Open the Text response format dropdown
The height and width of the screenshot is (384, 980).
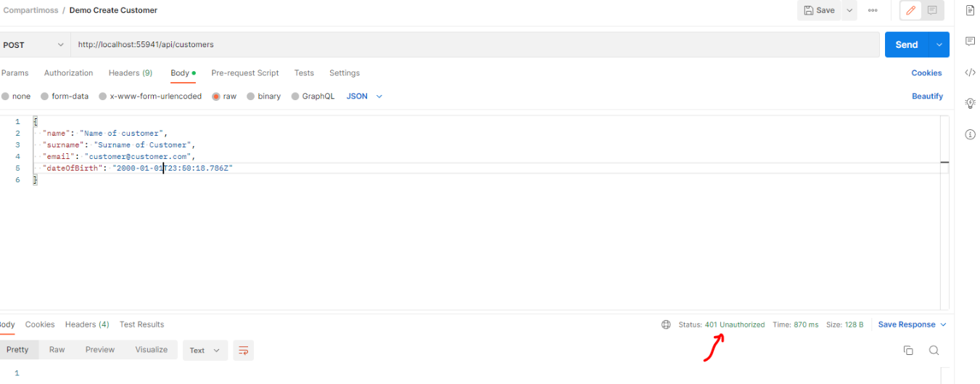[x=205, y=351]
